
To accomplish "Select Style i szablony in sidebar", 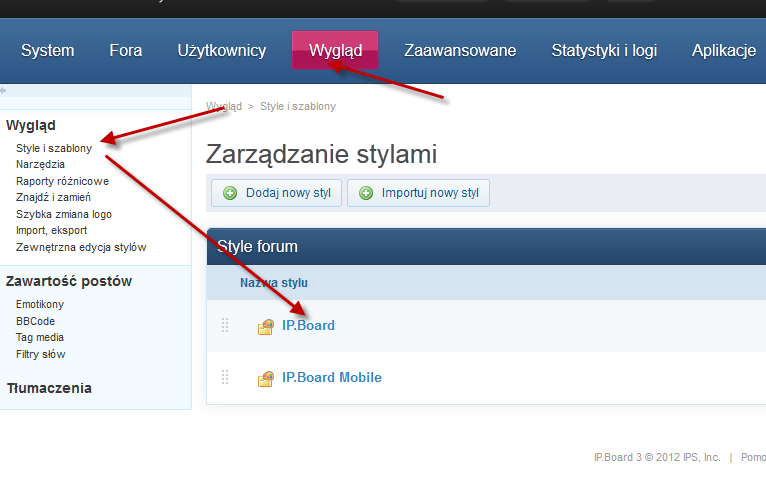I will point(54,148).
